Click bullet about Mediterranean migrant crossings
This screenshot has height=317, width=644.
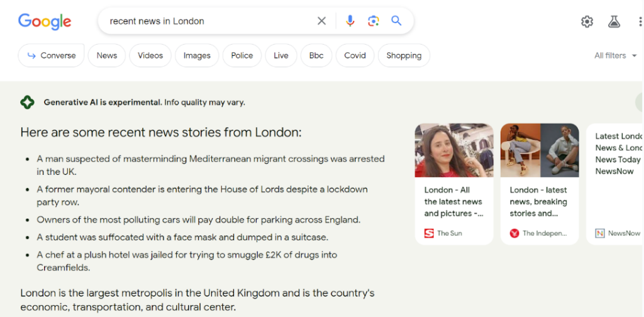(x=211, y=165)
